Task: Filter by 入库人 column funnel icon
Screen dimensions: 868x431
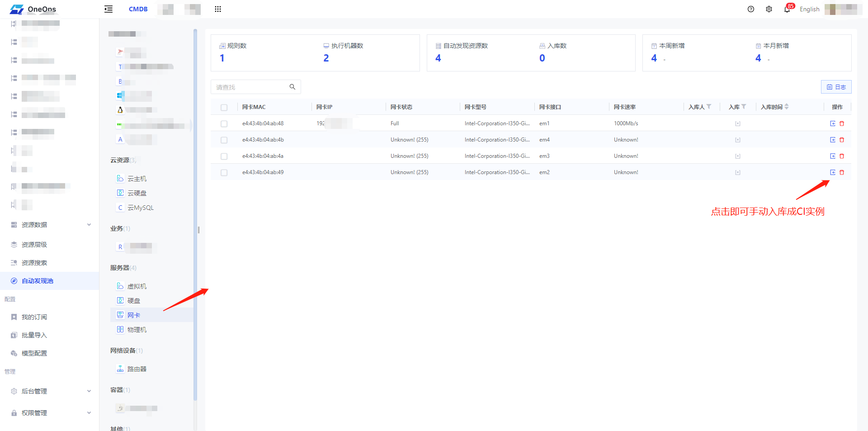Action: [x=709, y=107]
